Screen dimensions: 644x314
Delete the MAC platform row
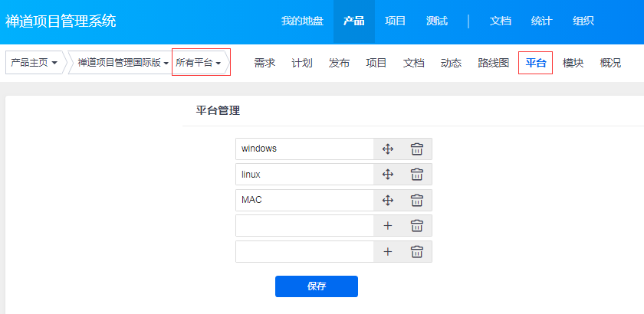tap(417, 201)
